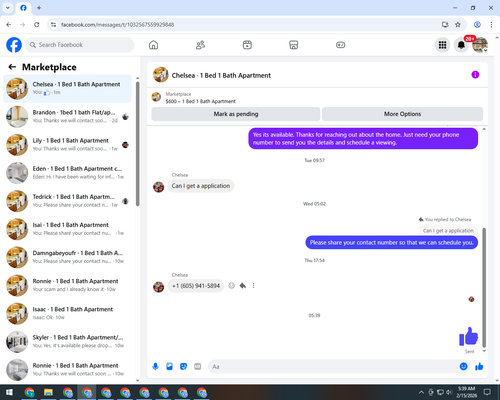React to the phone number message
The height and width of the screenshot is (400, 500).
click(x=232, y=286)
